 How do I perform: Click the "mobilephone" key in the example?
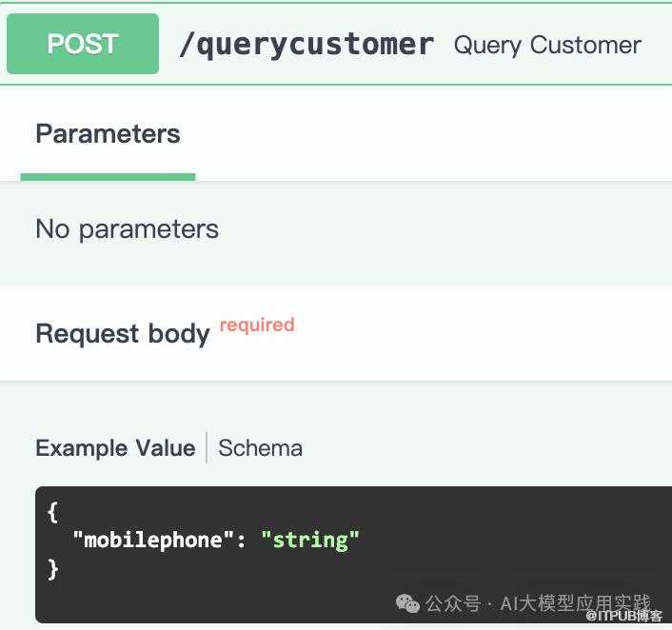(x=152, y=541)
